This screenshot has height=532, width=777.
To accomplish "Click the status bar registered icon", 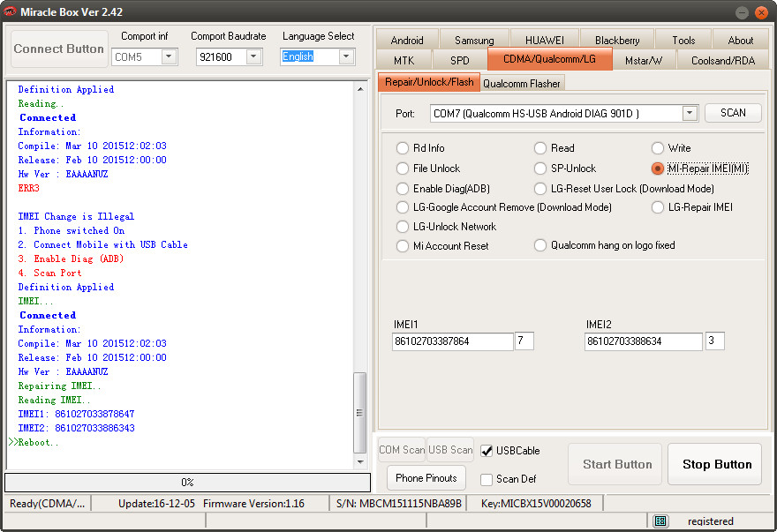I will (660, 521).
